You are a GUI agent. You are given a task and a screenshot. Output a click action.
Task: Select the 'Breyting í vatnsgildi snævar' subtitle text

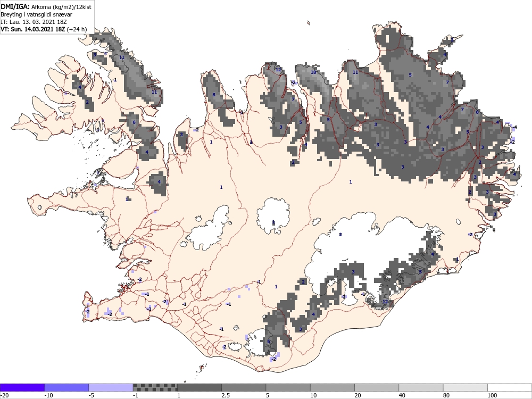[x=36, y=14]
